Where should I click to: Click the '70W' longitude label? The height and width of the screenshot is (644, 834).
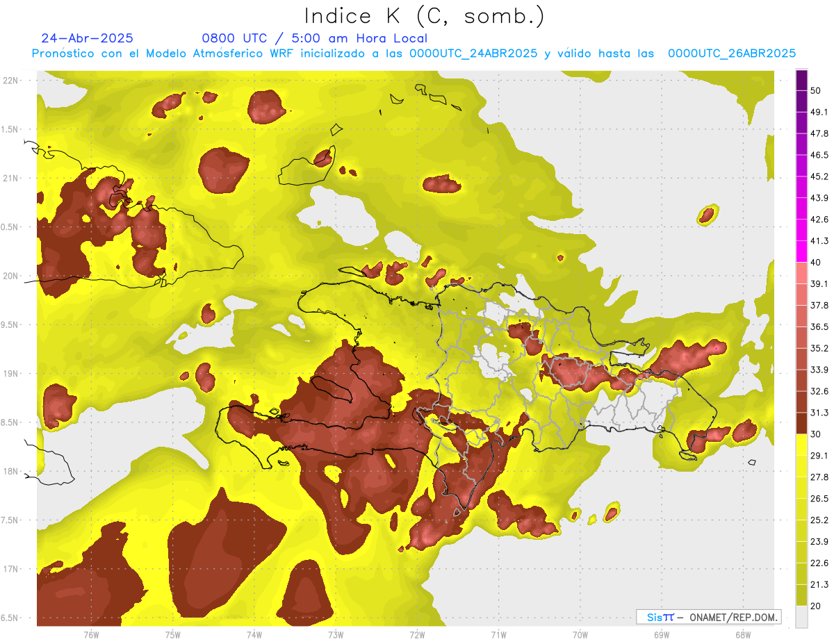(x=580, y=635)
